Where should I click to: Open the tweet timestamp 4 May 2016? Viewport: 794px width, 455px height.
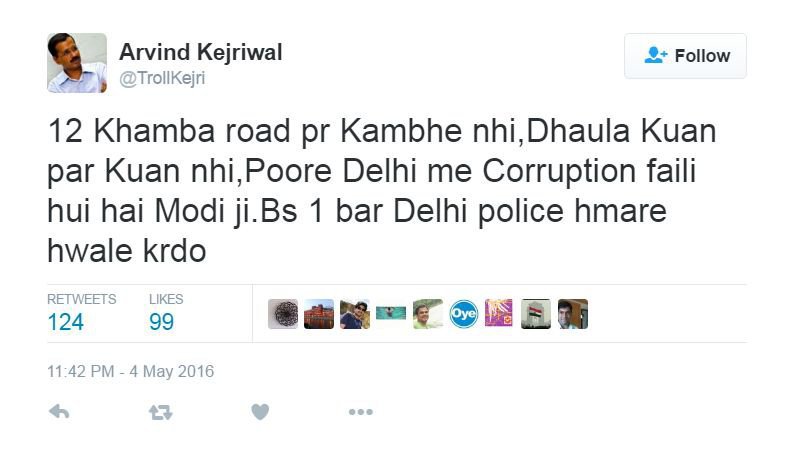pos(131,371)
